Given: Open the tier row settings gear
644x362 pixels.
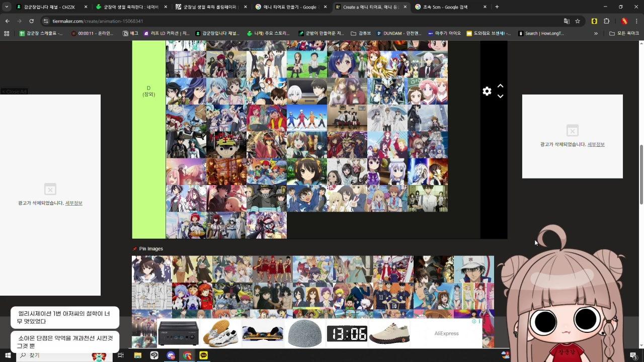Looking at the screenshot, I should (x=487, y=91).
